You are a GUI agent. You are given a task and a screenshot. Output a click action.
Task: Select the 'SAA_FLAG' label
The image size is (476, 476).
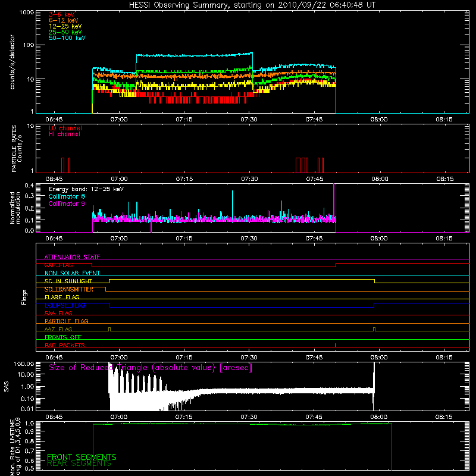click(x=58, y=313)
